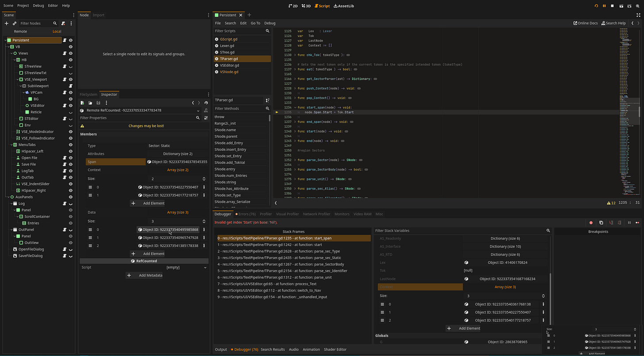This screenshot has width=644, height=356.
Task: Click the add new node plus icon
Action: [x=6, y=23]
